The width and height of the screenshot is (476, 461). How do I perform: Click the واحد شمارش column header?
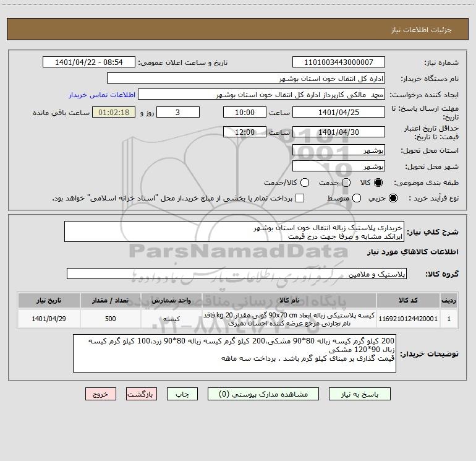click(x=171, y=300)
